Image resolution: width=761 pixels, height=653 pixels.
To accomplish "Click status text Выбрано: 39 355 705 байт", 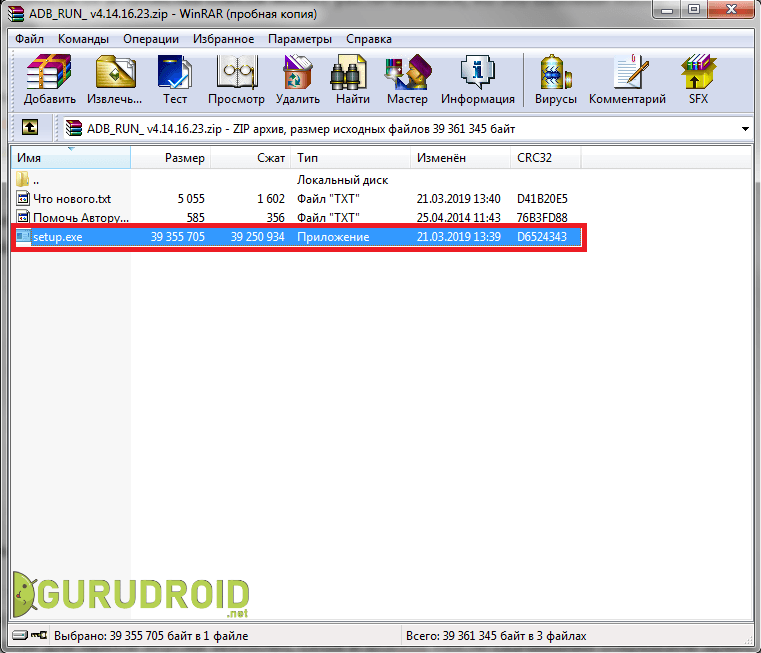I will tap(151, 636).
